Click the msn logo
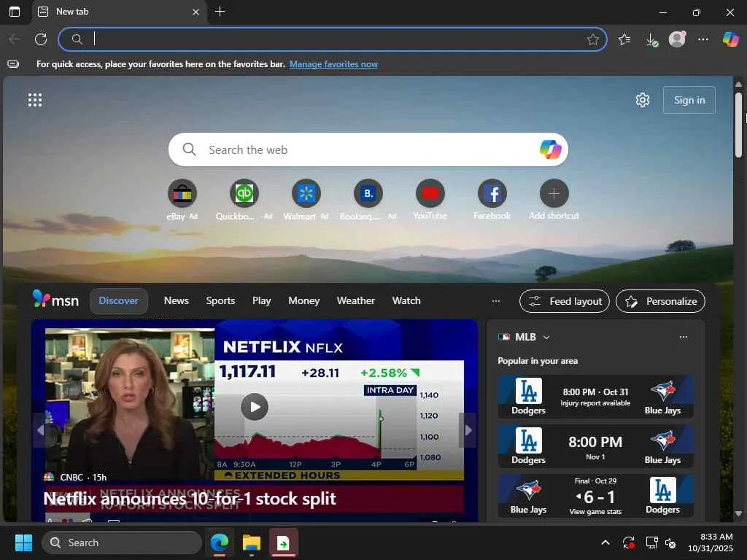Image resolution: width=747 pixels, height=560 pixels. pyautogui.click(x=55, y=300)
